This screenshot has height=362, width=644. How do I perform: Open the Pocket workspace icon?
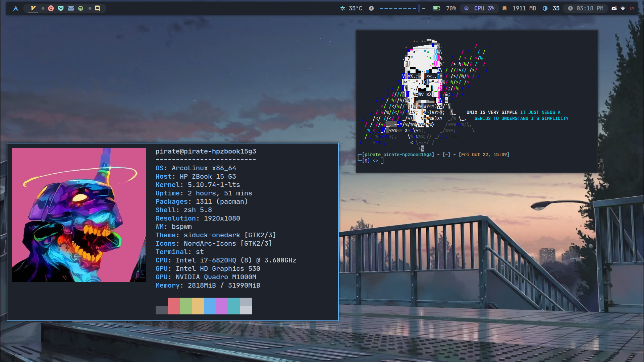(61, 8)
